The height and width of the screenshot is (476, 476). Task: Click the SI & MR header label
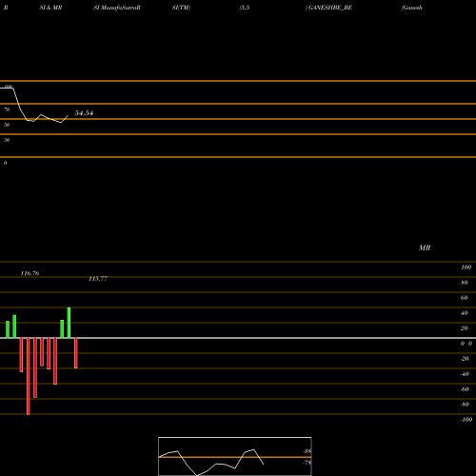click(x=50, y=8)
